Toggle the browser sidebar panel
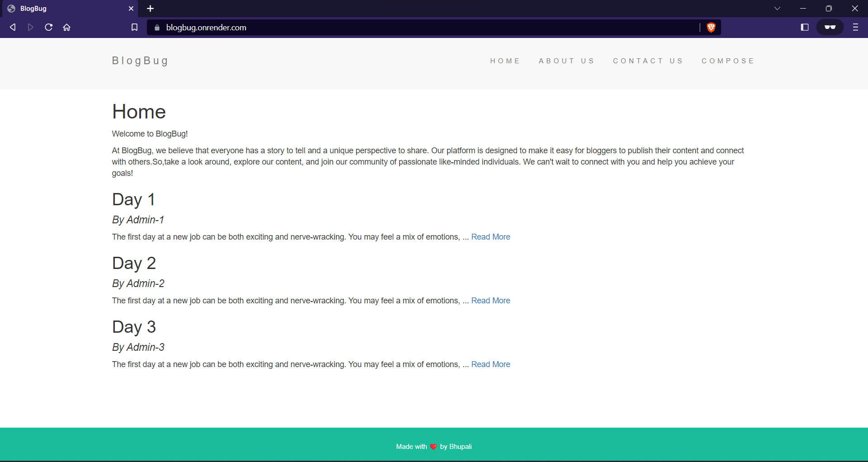 click(805, 28)
